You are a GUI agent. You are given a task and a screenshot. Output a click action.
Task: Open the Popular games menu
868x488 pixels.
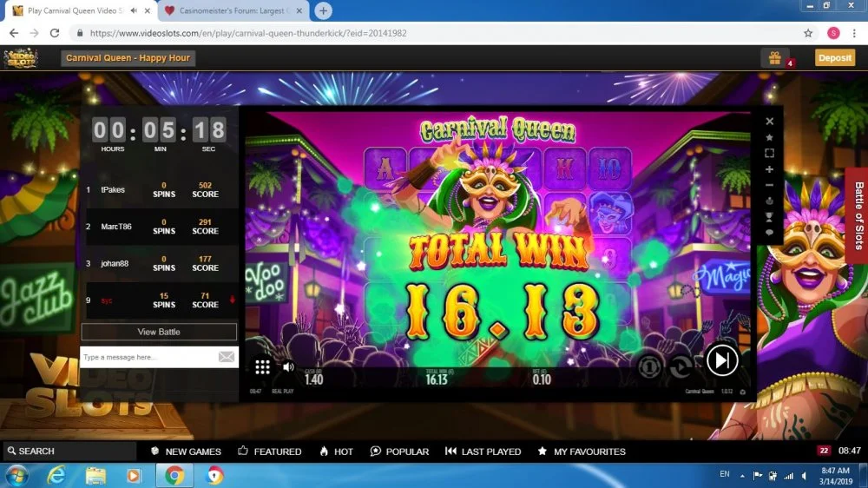pyautogui.click(x=399, y=452)
